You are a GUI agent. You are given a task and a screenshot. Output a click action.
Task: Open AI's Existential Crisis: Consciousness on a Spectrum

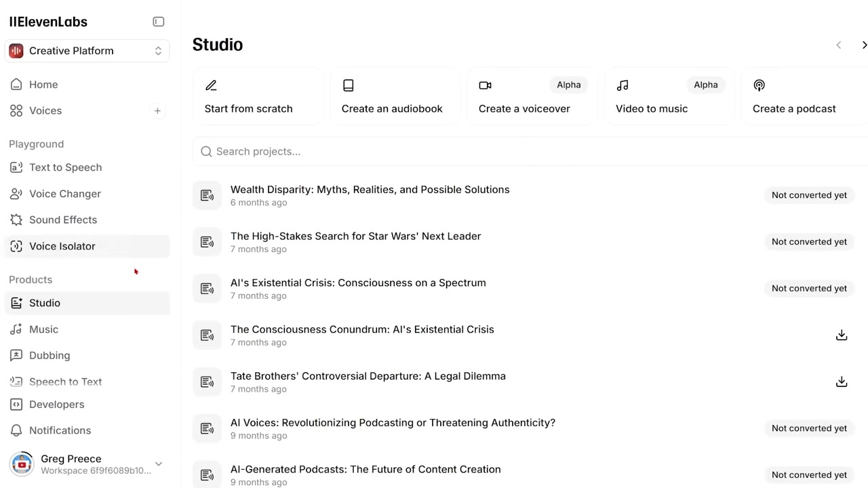(358, 283)
